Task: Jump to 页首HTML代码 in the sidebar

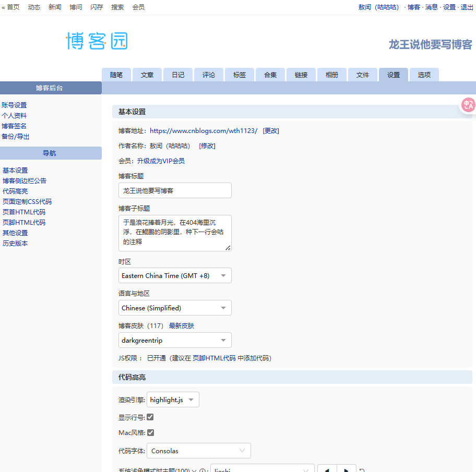Action: (24, 212)
